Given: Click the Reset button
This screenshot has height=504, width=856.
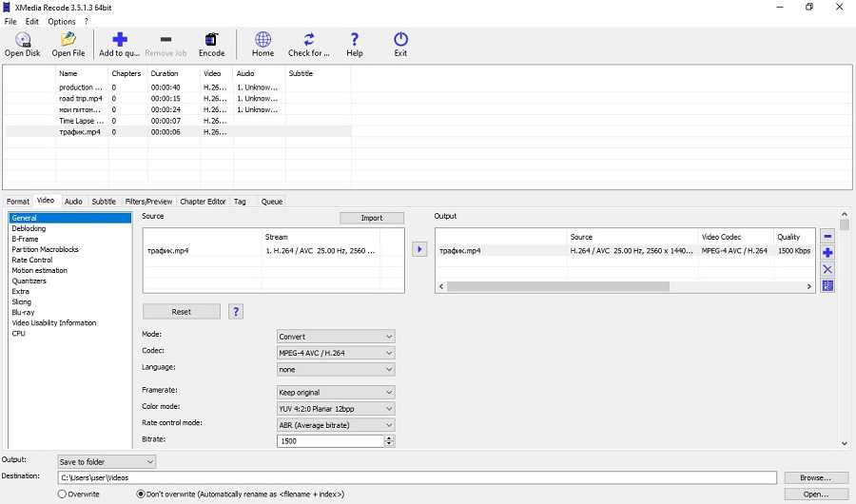Looking at the screenshot, I should click(x=181, y=312).
